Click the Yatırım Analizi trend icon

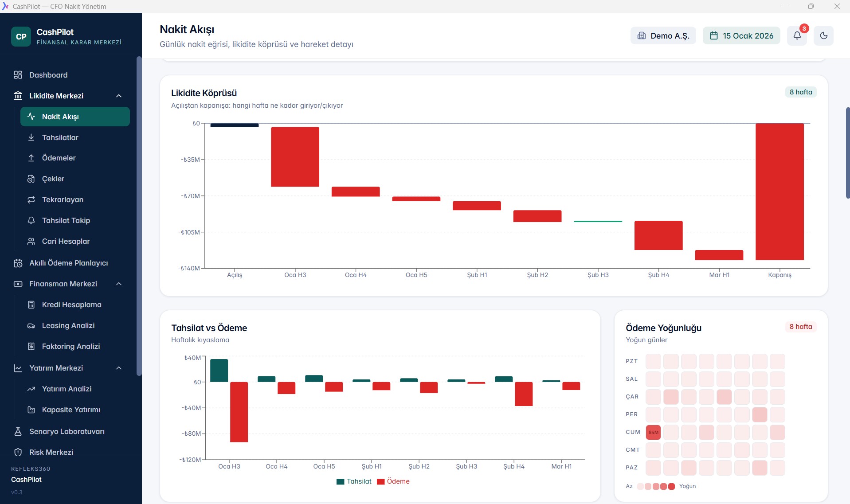(x=31, y=389)
